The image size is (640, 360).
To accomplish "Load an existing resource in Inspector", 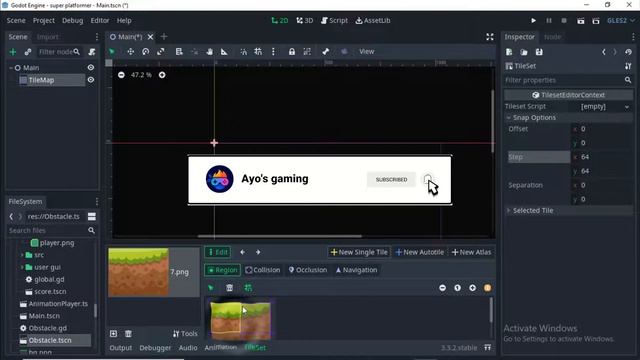I will click(x=524, y=52).
